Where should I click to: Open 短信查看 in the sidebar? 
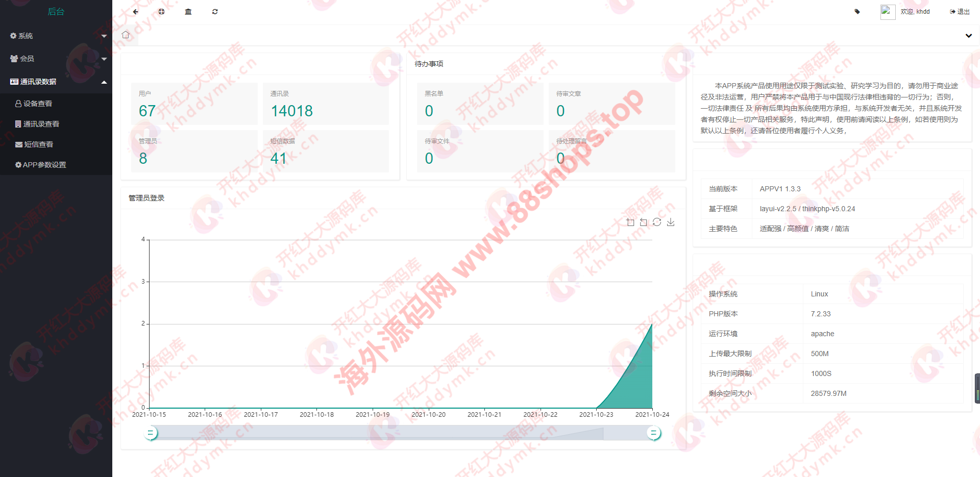(x=39, y=144)
